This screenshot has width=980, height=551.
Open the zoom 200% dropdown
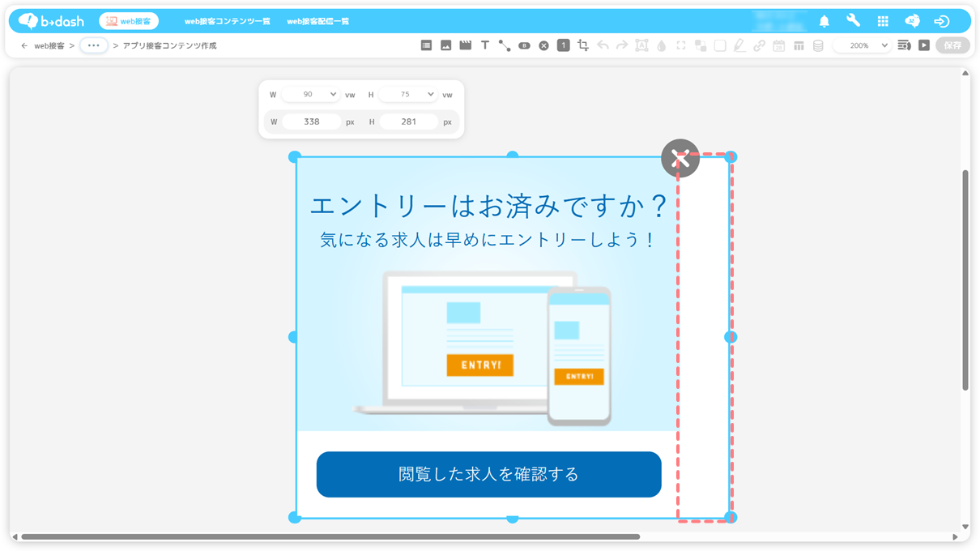point(863,45)
